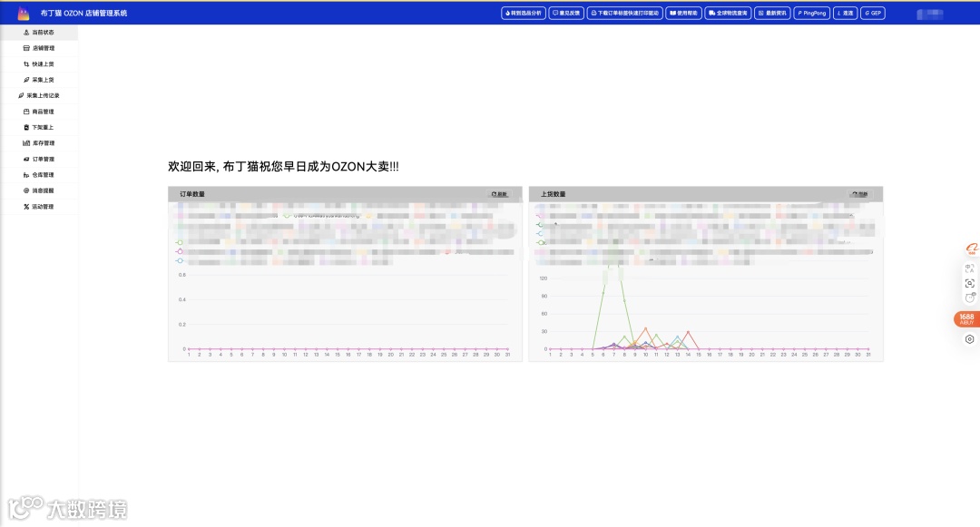Toggle magenta legend marker in 订单数量 chart
Image resolution: width=980 pixels, height=527 pixels.
pos(180,251)
